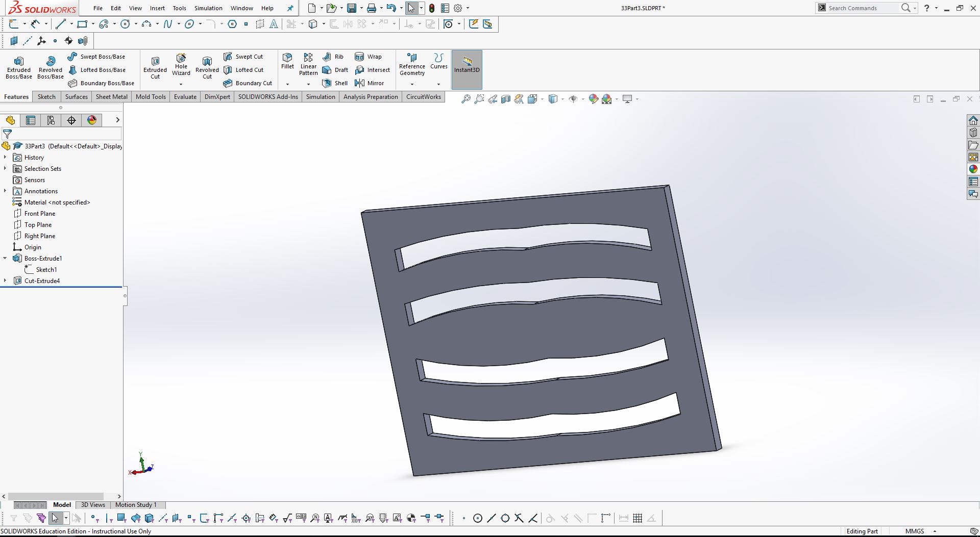The width and height of the screenshot is (980, 537).
Task: Select the Revolved Boss/Base tool
Action: [51, 67]
